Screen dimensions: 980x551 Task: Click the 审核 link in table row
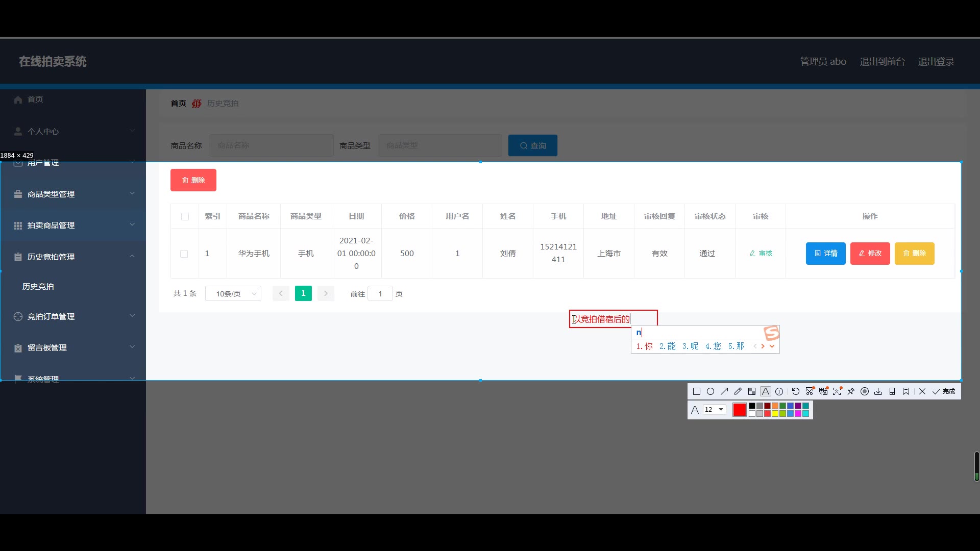tap(761, 254)
